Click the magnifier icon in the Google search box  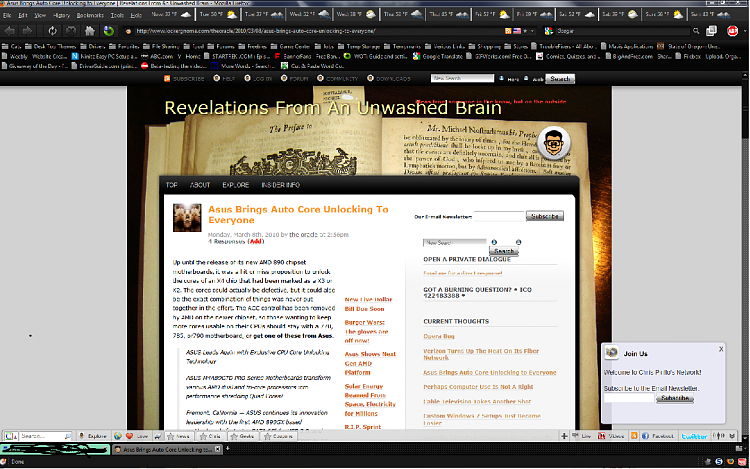click(x=696, y=31)
